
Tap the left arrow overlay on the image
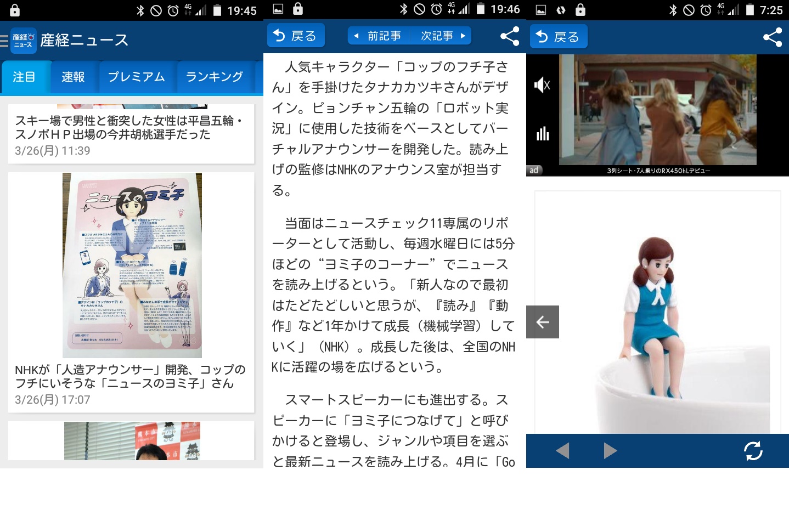pos(543,322)
